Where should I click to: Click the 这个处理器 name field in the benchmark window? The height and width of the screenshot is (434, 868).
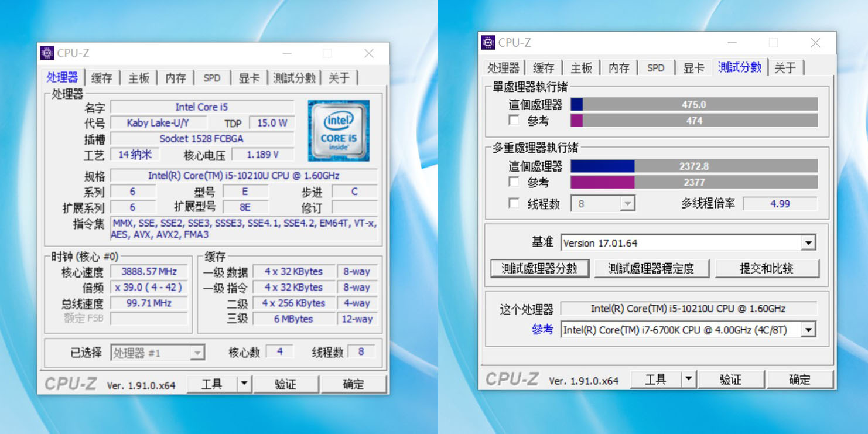(688, 309)
